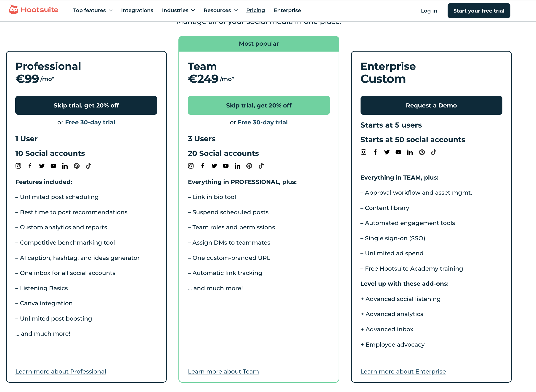Click LinkedIn icon in Team plan
The height and width of the screenshot is (392, 536).
[237, 166]
